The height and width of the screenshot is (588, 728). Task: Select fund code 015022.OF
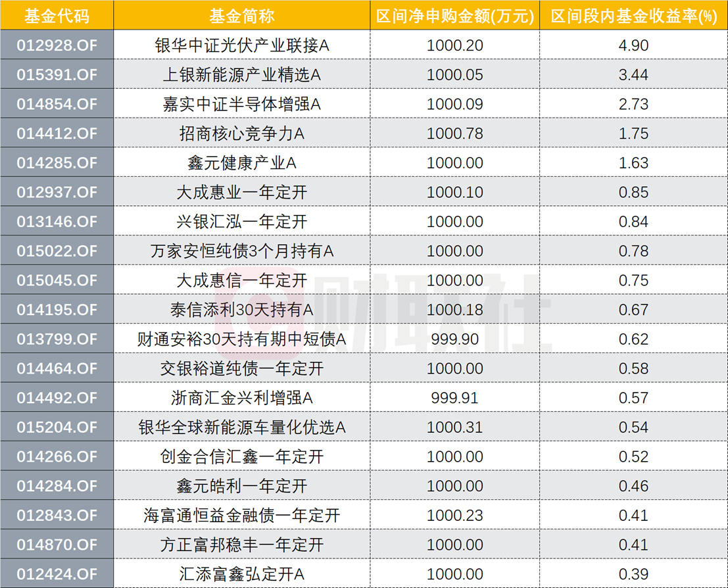(x=57, y=251)
